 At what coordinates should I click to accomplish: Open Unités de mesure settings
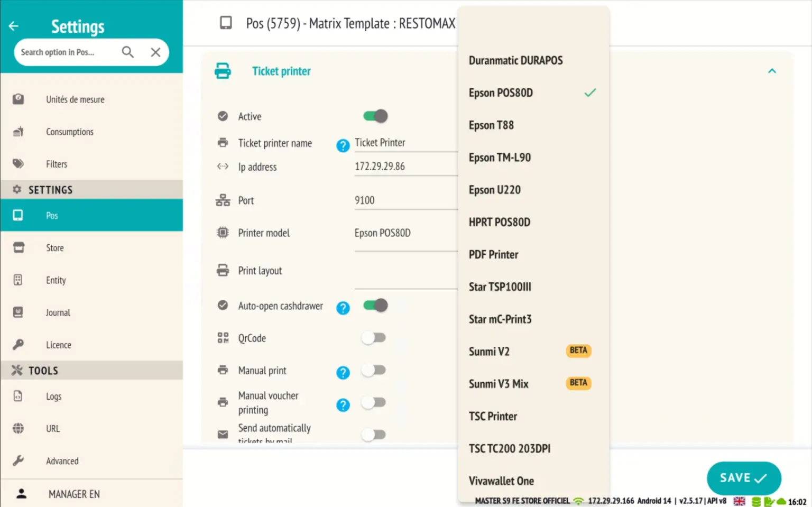coord(91,99)
